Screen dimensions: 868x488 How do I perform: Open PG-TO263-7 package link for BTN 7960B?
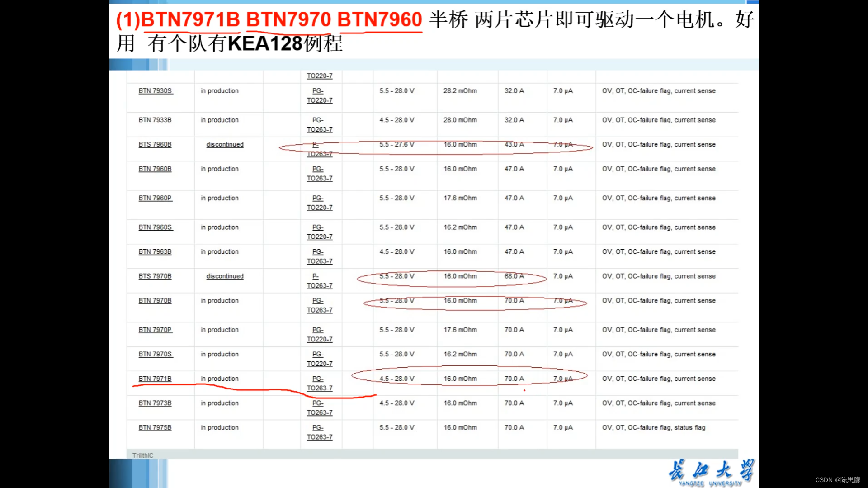320,174
